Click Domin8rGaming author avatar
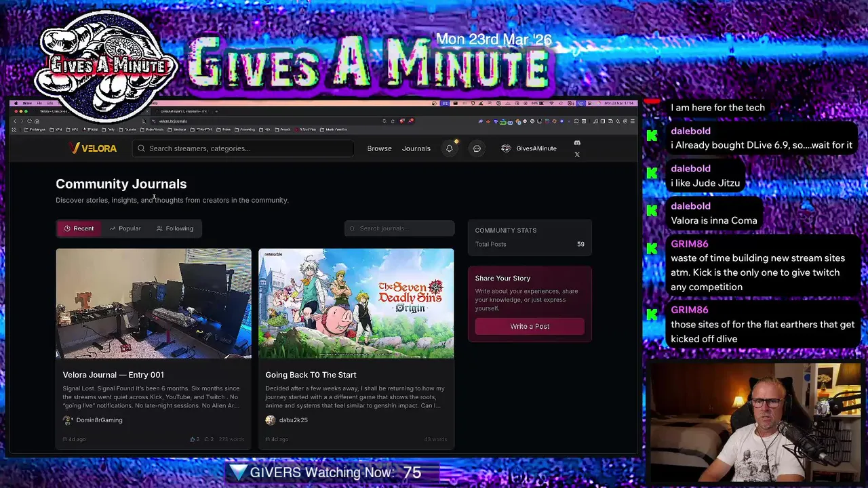 68,420
